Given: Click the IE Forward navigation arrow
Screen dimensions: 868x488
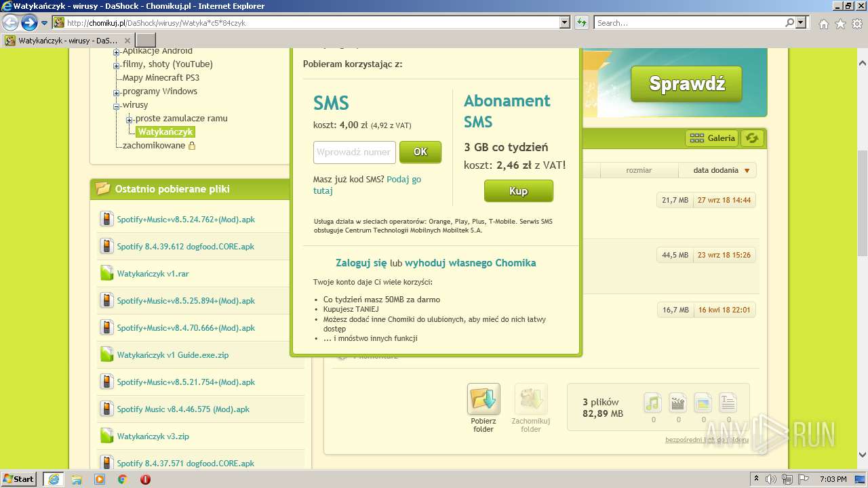Looking at the screenshot, I should (29, 22).
